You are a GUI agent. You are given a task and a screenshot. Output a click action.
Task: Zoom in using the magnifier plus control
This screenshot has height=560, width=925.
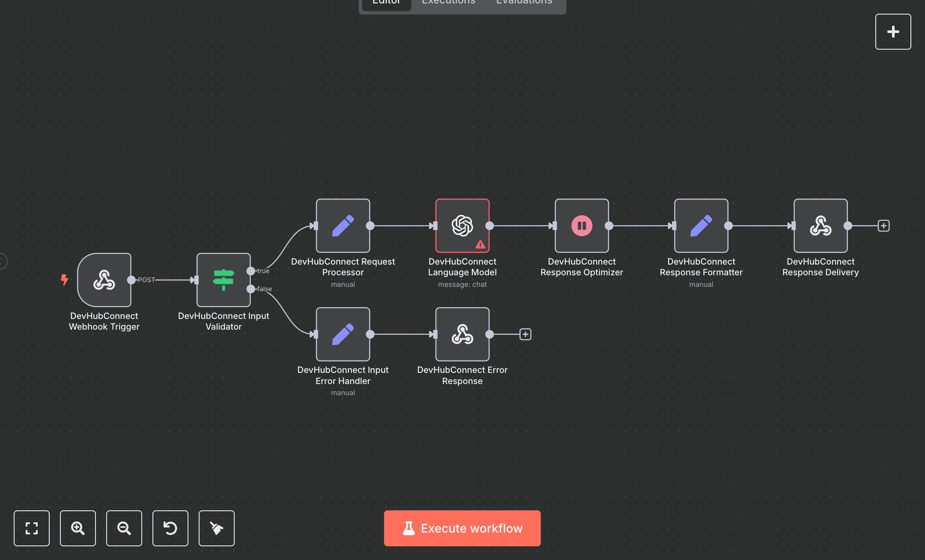(78, 528)
